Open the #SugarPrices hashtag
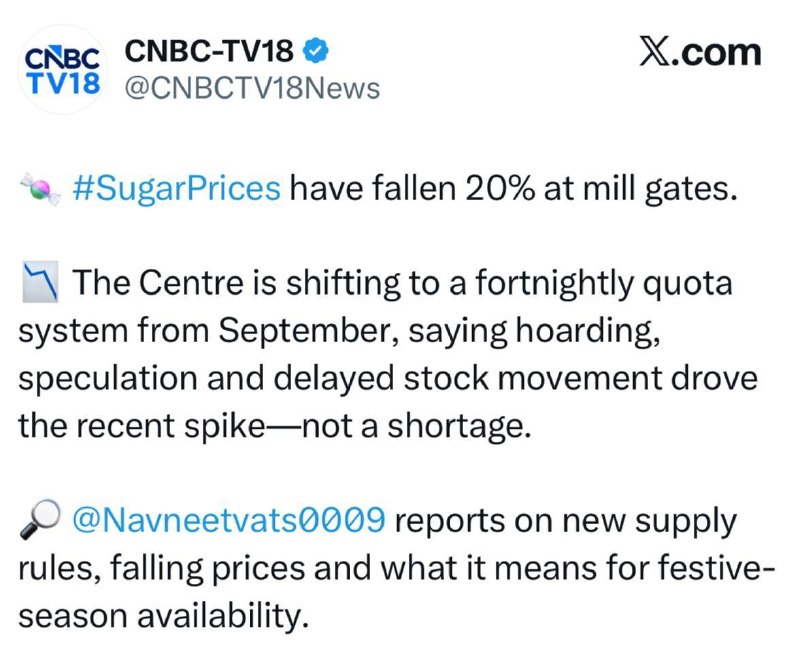Image resolution: width=800 pixels, height=669 pixels. tap(177, 189)
